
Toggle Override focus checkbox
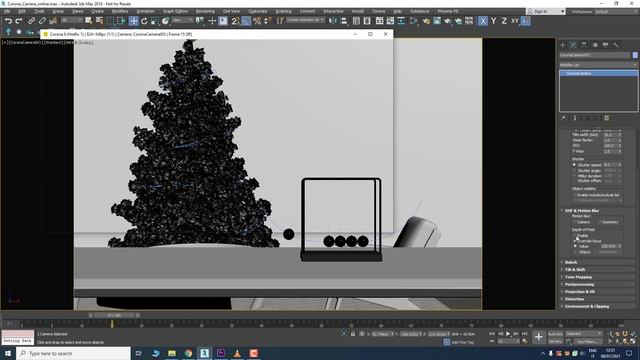click(576, 241)
